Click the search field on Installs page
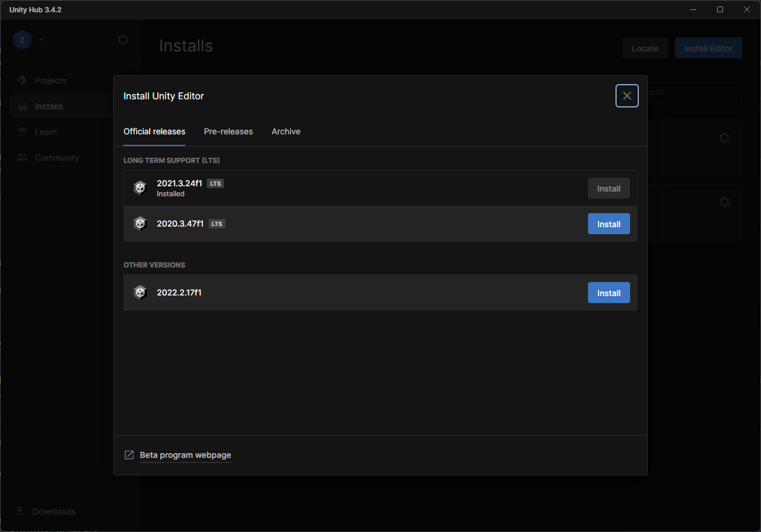Image resolution: width=761 pixels, height=532 pixels. (694, 92)
